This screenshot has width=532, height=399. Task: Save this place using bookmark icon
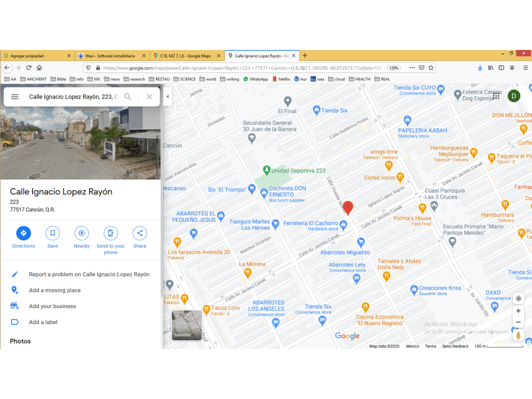53,233
